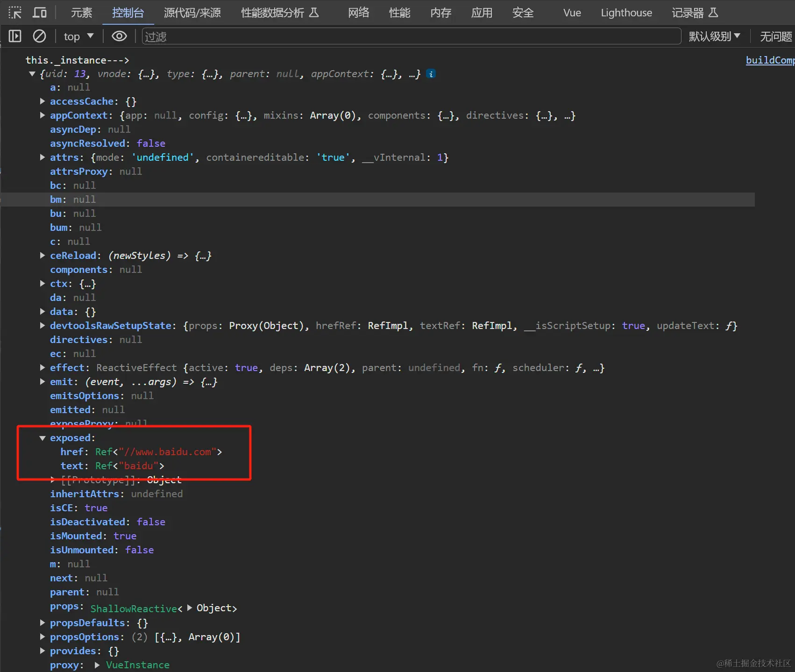Select the 'emitsOptions: null' row
This screenshot has height=672, width=795.
tap(102, 396)
